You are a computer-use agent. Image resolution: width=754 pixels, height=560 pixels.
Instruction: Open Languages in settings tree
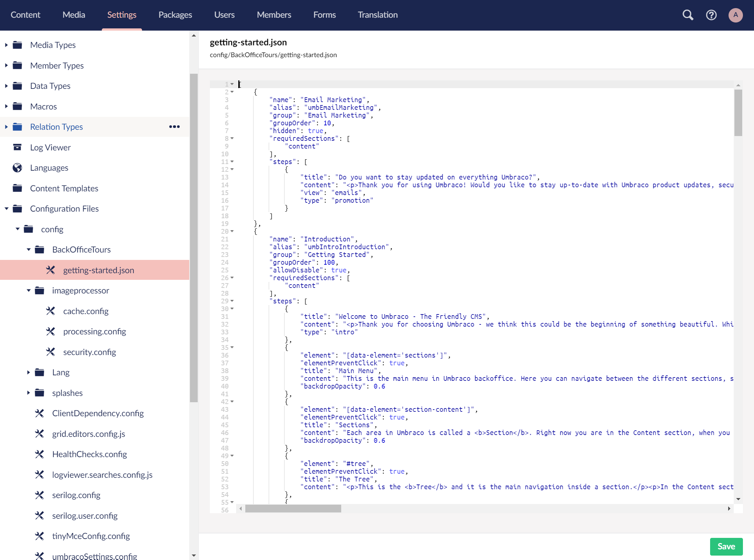pos(49,168)
